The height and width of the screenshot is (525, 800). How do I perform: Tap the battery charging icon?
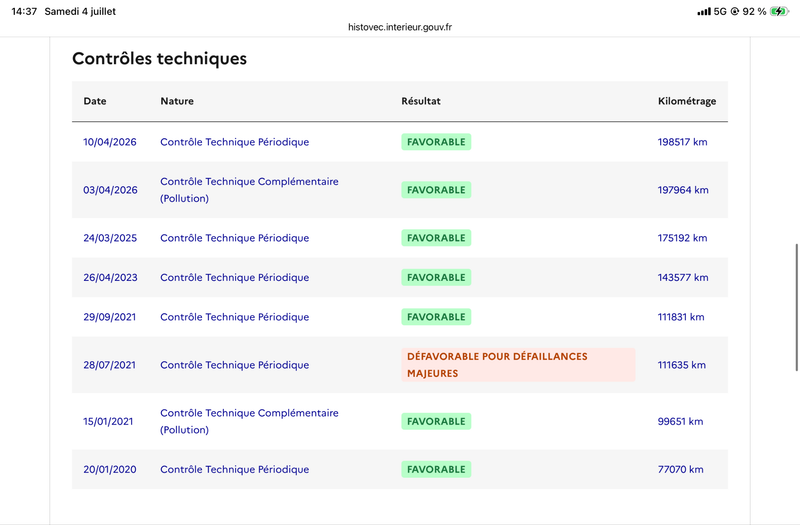point(779,11)
